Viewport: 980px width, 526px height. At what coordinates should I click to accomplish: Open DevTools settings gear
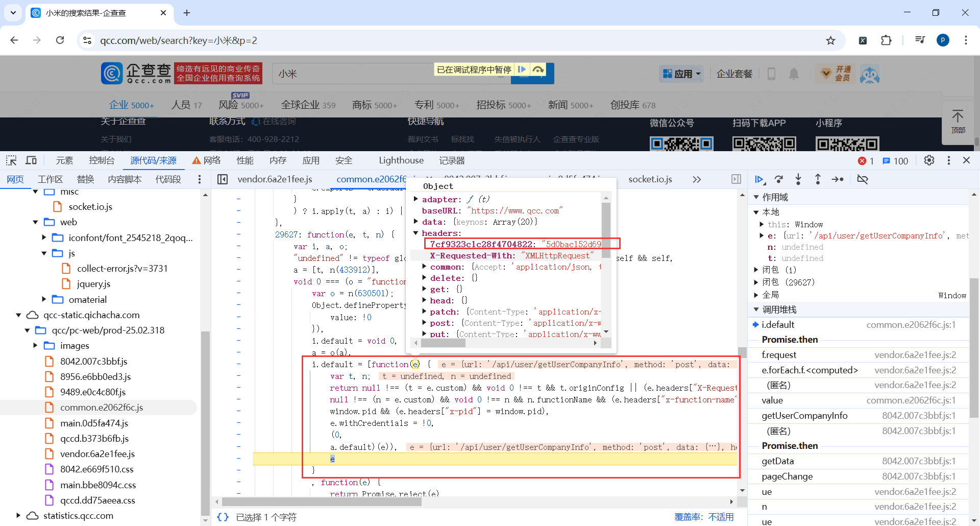click(x=929, y=160)
